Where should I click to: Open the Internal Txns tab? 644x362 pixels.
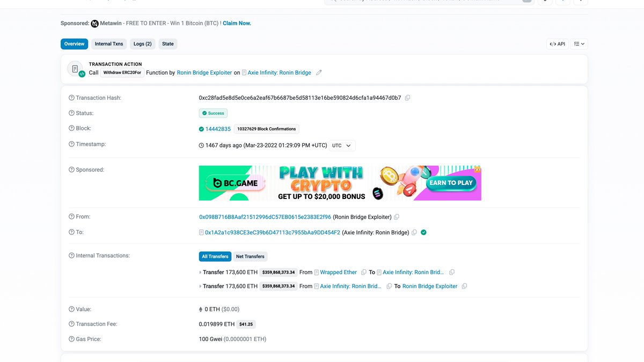[x=109, y=43]
